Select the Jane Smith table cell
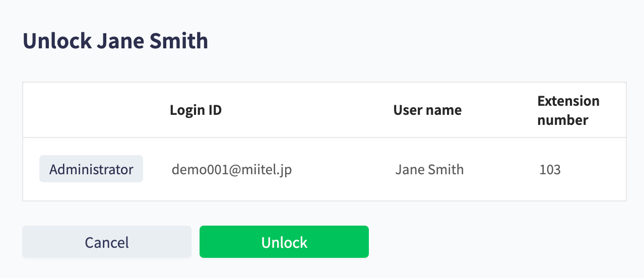Viewport: 644px width, 278px height. click(429, 169)
